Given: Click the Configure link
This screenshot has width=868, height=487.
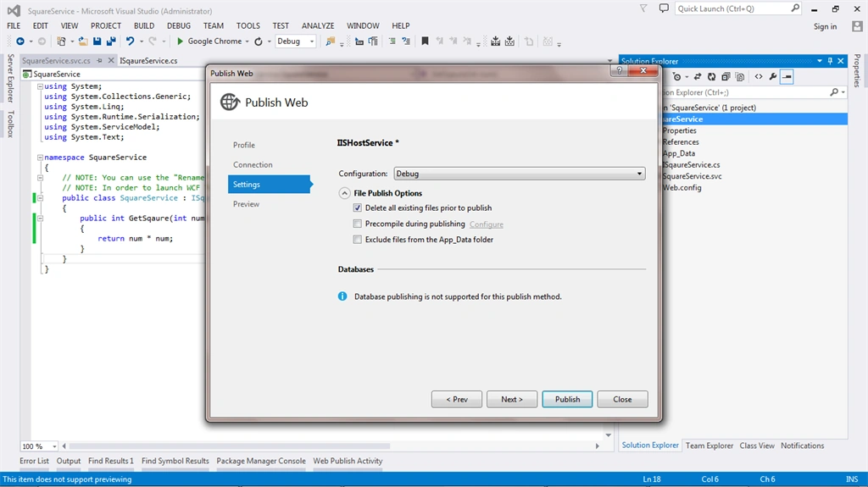Looking at the screenshot, I should coord(487,224).
